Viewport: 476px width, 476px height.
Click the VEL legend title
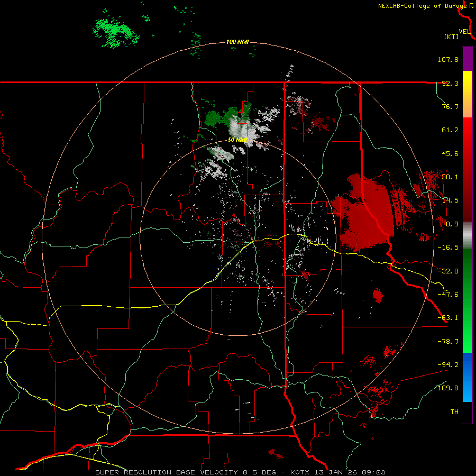click(x=464, y=32)
